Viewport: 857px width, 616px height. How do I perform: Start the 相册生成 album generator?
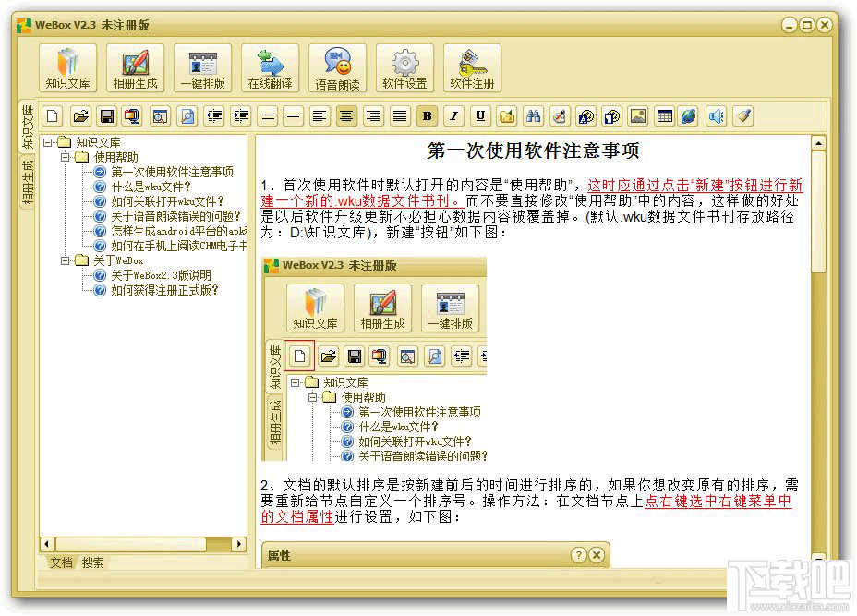(x=134, y=66)
